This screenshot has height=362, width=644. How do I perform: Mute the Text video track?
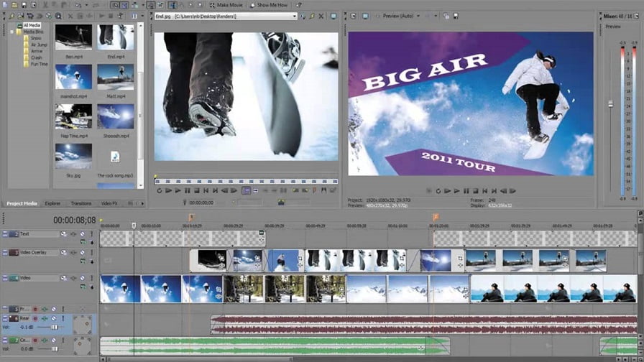[x=82, y=234]
